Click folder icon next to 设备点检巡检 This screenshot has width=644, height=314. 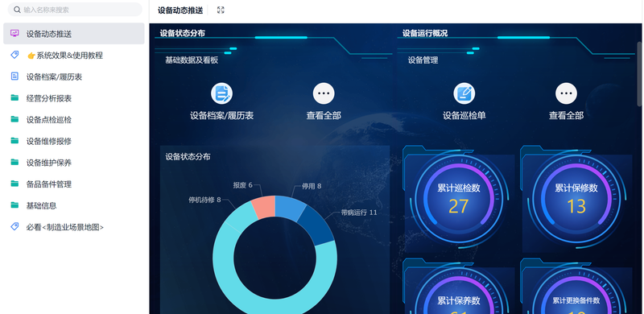click(x=14, y=119)
